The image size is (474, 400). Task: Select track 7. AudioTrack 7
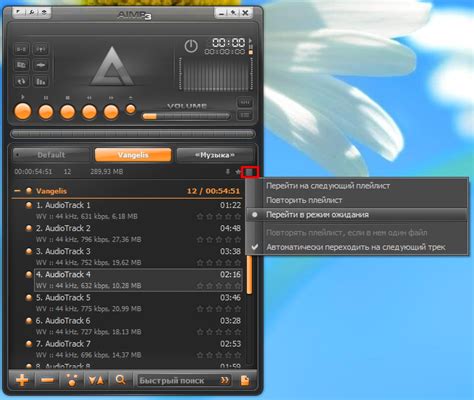[x=133, y=349]
